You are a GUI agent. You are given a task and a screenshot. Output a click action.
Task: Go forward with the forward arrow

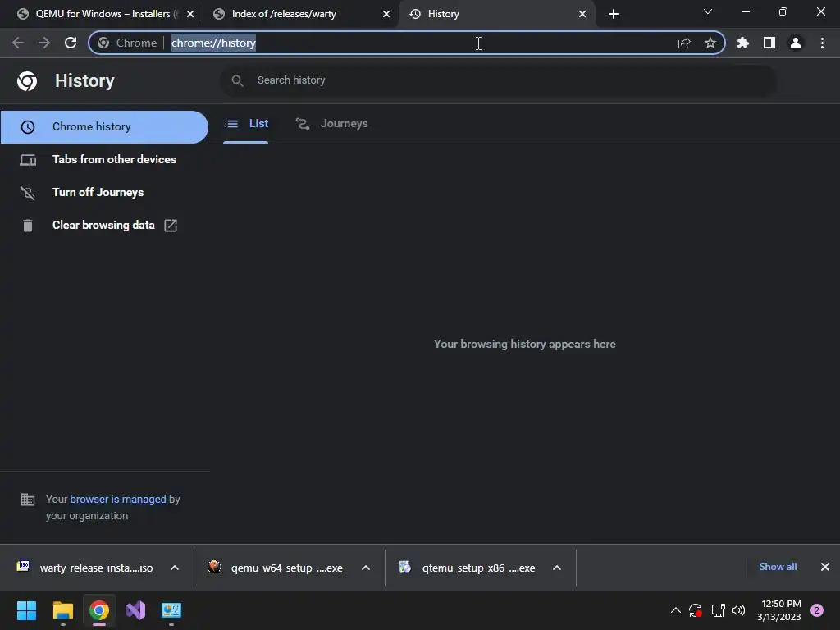pos(44,43)
